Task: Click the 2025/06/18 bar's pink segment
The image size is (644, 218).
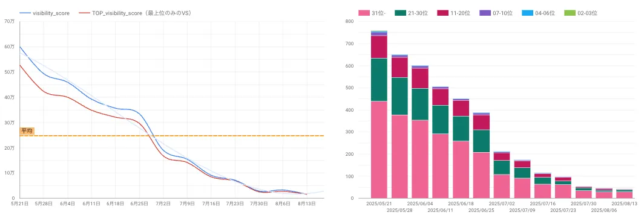Action: coord(461,170)
